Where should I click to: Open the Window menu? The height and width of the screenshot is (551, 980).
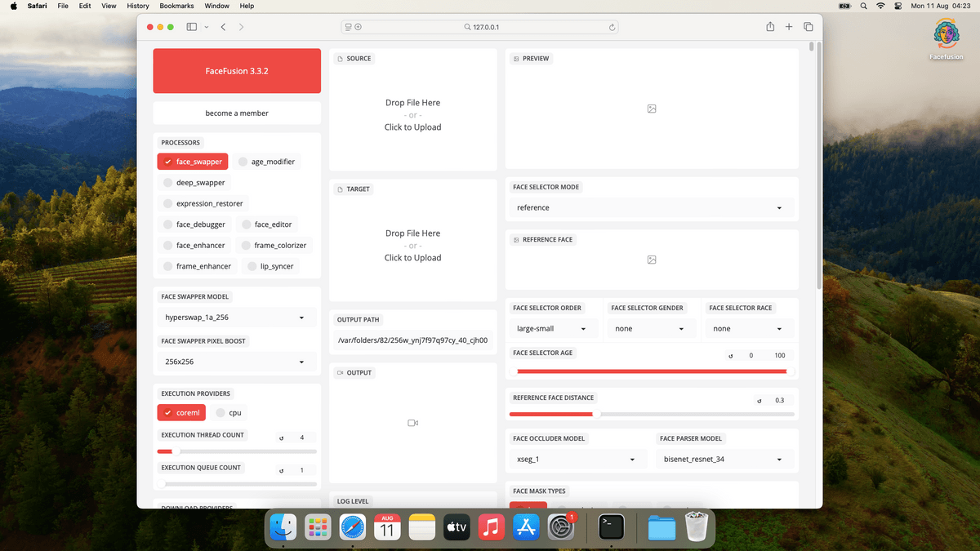point(216,6)
